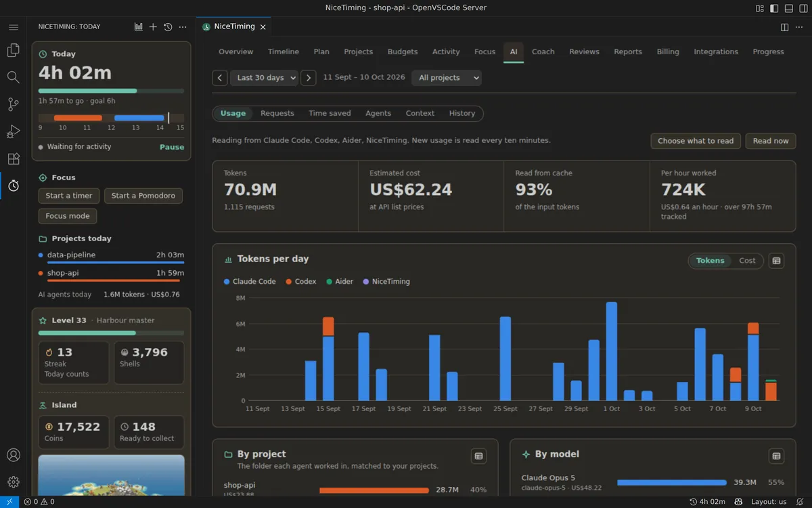Switch to Requests sub-tab
Screen dimensions: 812x508
277,114
